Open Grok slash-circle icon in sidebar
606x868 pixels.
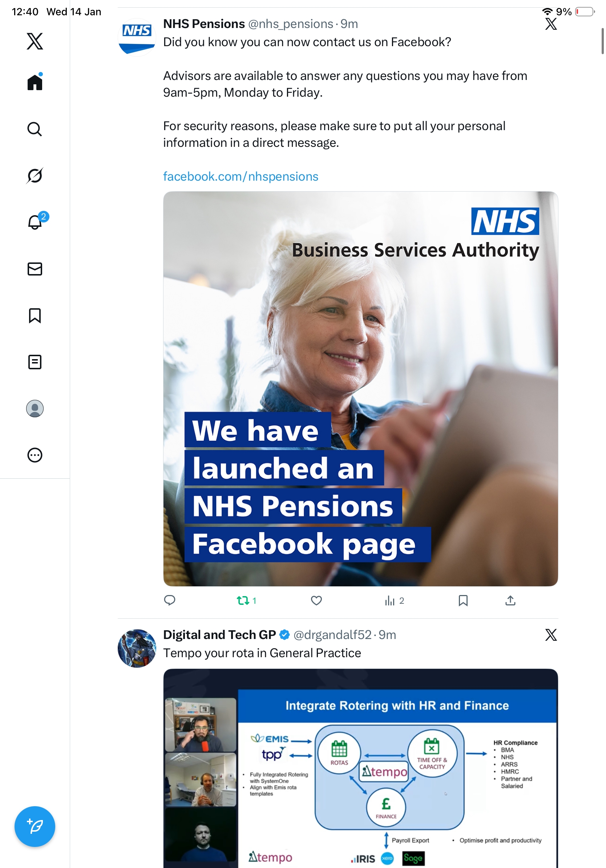[35, 176]
